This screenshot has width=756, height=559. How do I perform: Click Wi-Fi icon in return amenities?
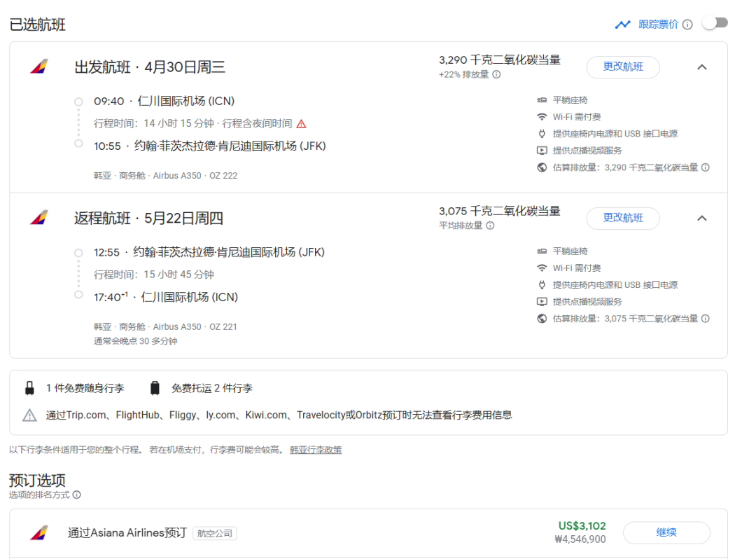click(542, 268)
